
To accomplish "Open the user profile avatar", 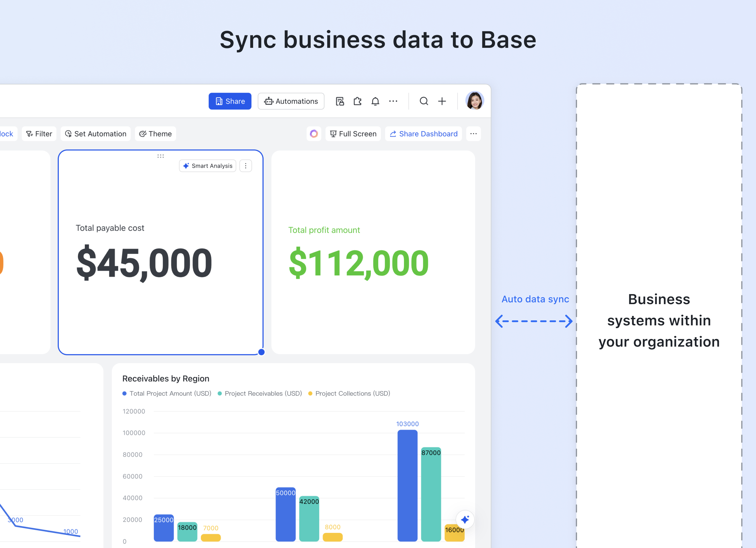I will tap(474, 101).
